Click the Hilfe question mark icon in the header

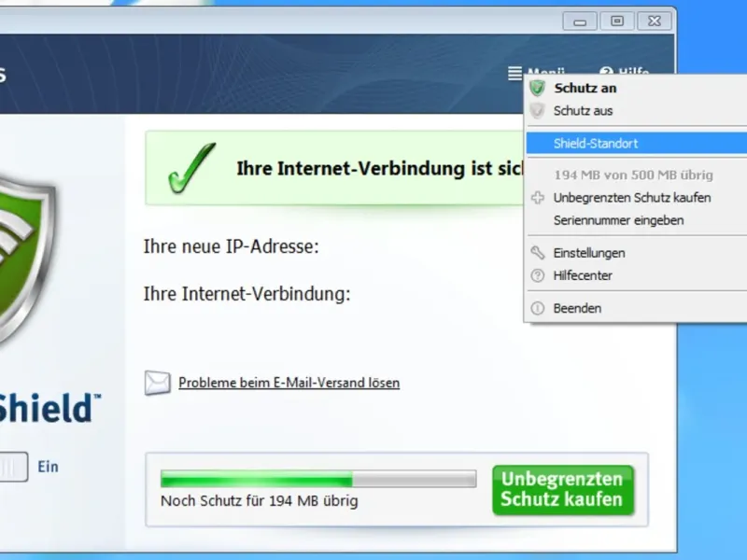[605, 72]
